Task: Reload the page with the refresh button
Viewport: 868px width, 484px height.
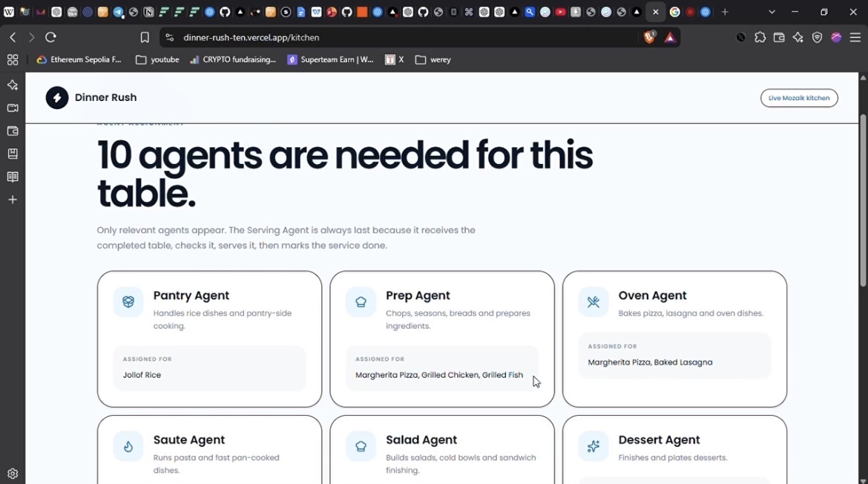Action: coord(51,37)
